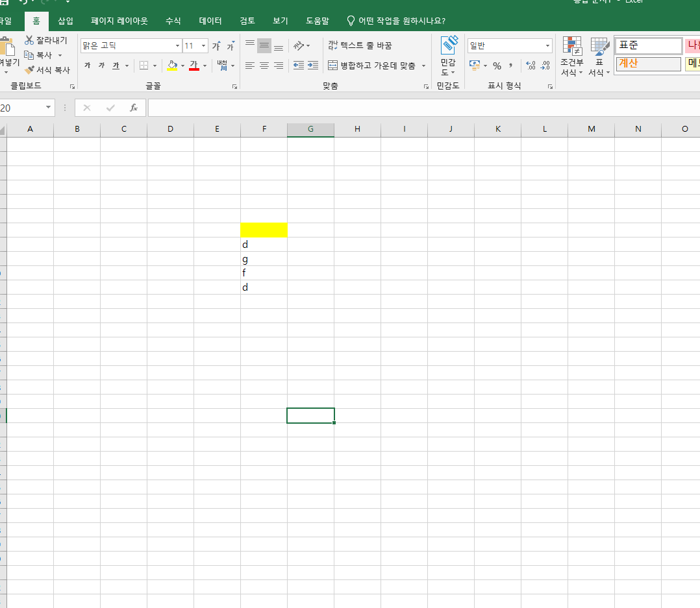Viewport: 700px width, 608px height.
Task: Increase decimal places icon
Action: 531,66
